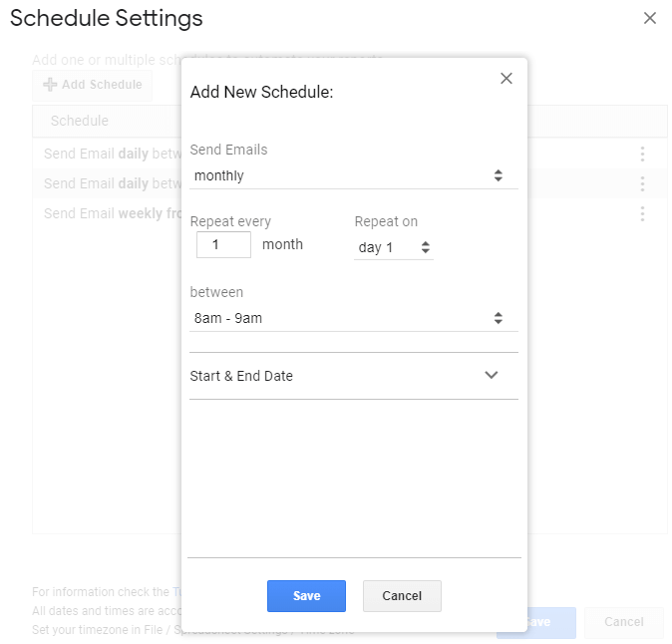
Task: Close the Schedule Settings window
Action: tap(650, 18)
